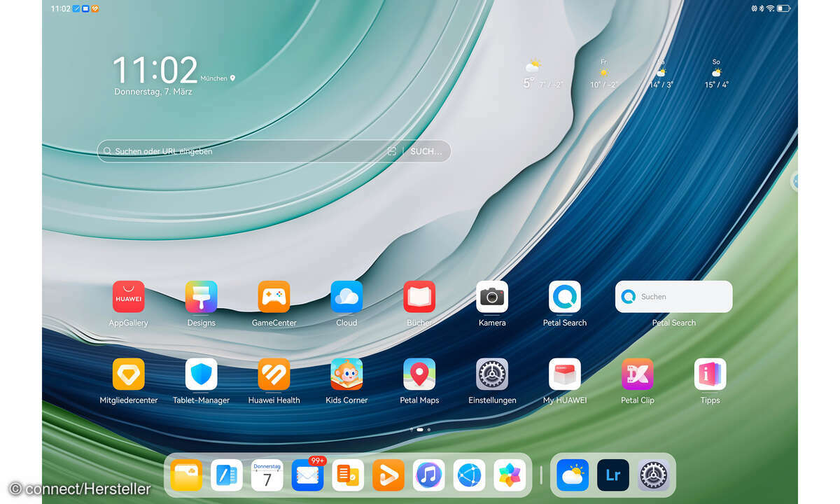Open the colorful Gallery app in dock

pyautogui.click(x=510, y=475)
